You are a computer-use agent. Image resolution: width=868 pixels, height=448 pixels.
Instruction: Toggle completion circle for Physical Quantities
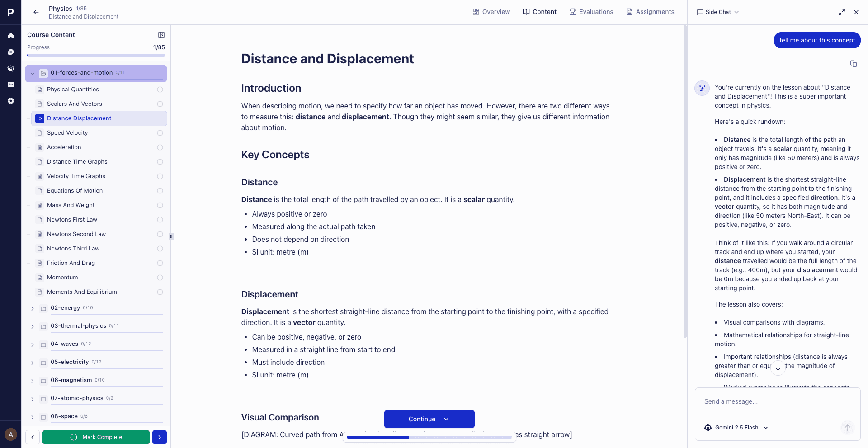click(x=160, y=90)
